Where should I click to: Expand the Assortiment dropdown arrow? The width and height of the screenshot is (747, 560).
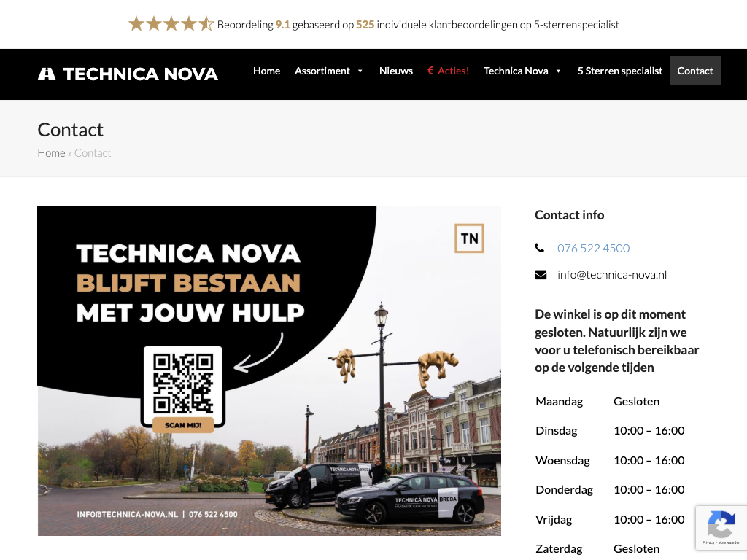(360, 71)
